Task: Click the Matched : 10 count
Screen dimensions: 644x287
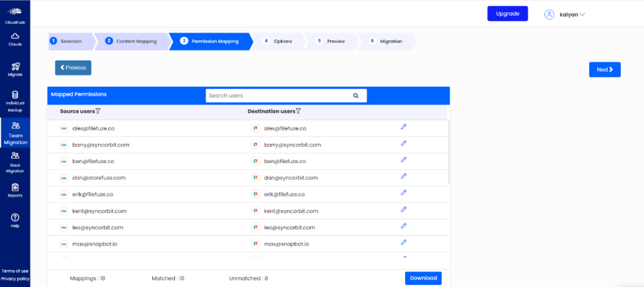Action: (x=168, y=278)
